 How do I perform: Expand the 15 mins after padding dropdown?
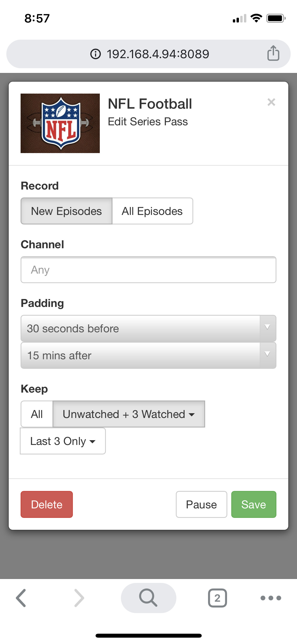point(148,356)
